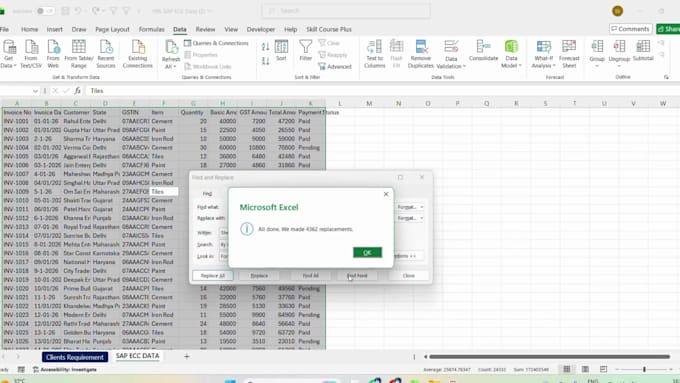Sort Z to A descending
The width and height of the screenshot is (680, 383).
(x=265, y=61)
